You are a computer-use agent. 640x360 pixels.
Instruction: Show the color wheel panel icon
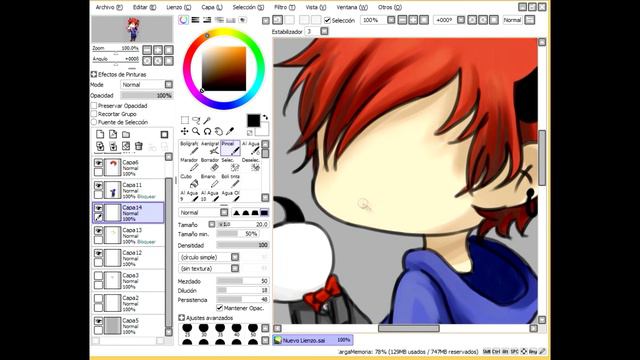pyautogui.click(x=184, y=20)
